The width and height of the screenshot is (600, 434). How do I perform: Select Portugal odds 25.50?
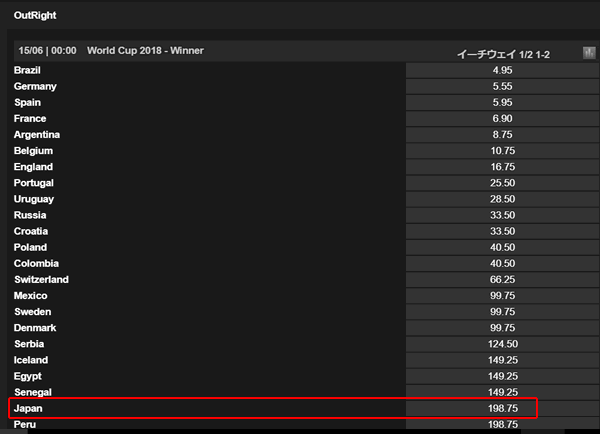[502, 183]
